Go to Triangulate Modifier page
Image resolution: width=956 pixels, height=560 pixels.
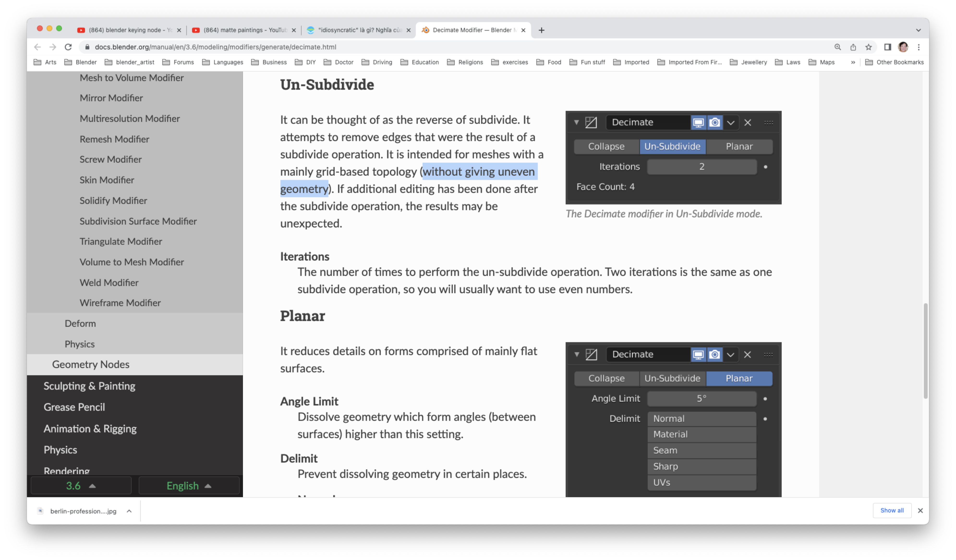click(x=121, y=241)
